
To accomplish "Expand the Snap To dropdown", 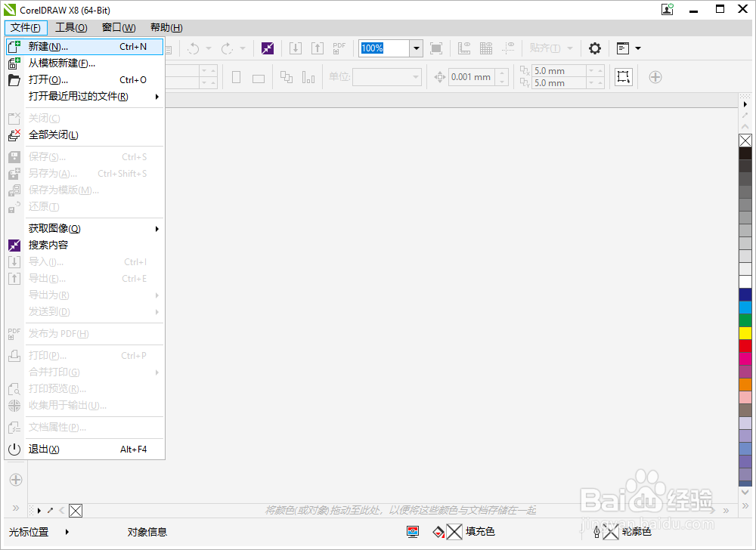I will 570,48.
